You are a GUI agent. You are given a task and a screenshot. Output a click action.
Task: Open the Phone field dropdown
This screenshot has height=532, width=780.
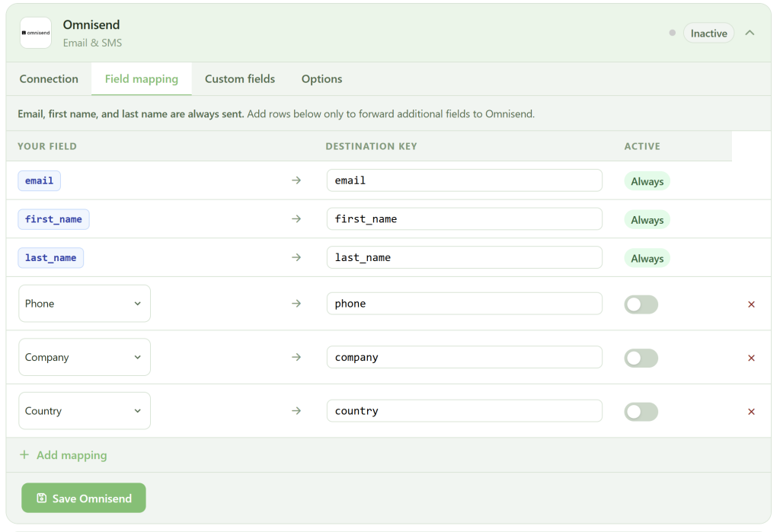click(85, 303)
